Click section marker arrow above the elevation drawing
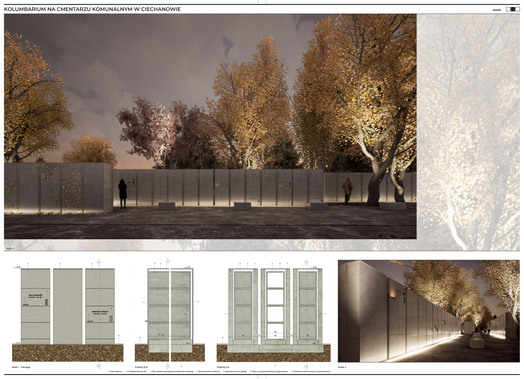Screen dimensions: 524x379 click(99, 262)
